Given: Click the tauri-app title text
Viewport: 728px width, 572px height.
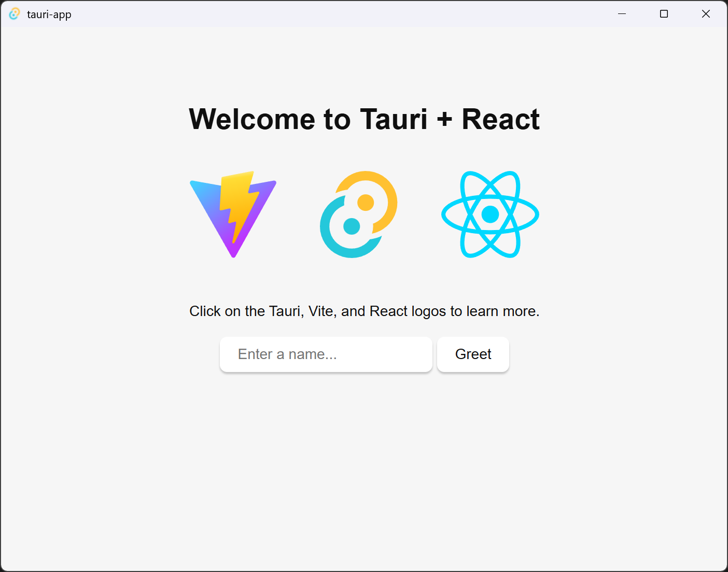Looking at the screenshot, I should (x=50, y=14).
